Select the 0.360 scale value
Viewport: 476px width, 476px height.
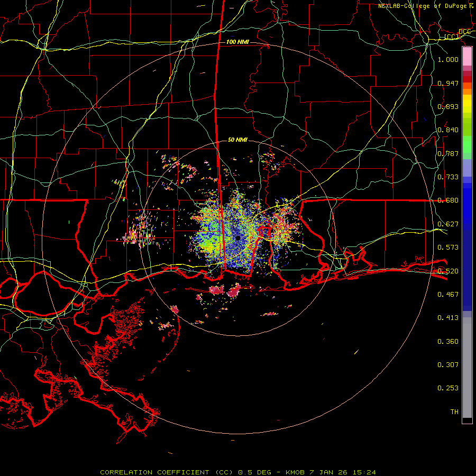[x=448, y=342]
